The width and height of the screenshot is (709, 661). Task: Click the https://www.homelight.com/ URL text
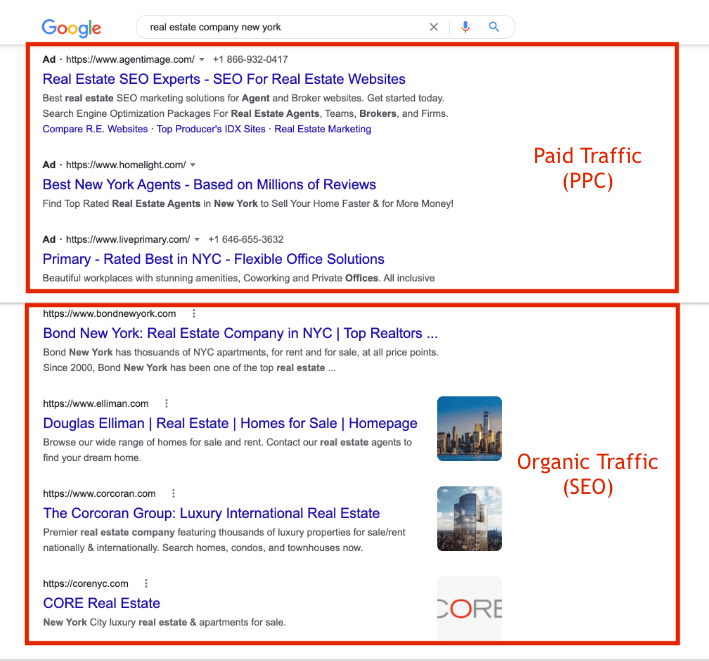[126, 165]
